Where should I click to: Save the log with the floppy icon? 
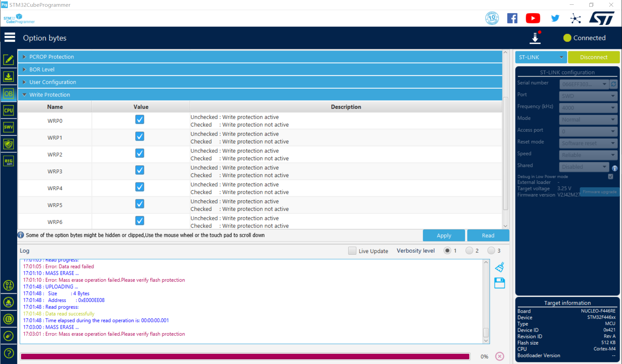500,283
